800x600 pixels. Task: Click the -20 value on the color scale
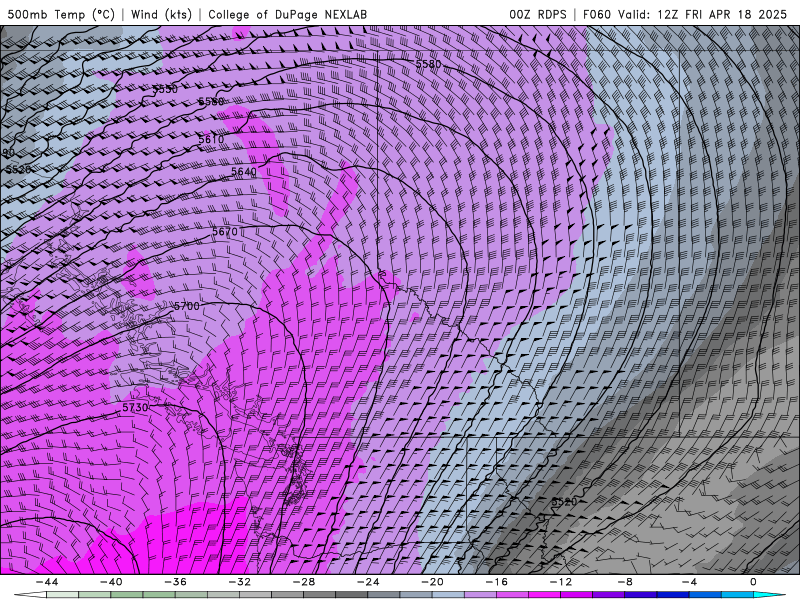[433, 582]
